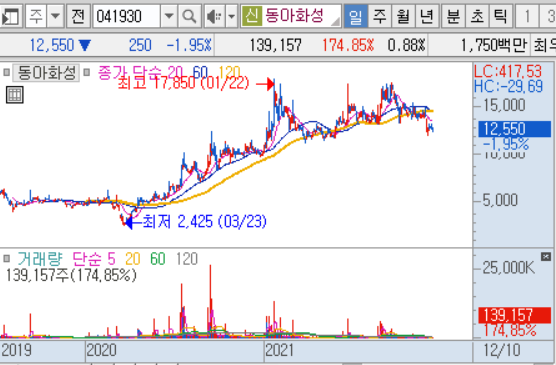Click the 60 moving average period label on the price chart
556x365 pixels.
200,72
